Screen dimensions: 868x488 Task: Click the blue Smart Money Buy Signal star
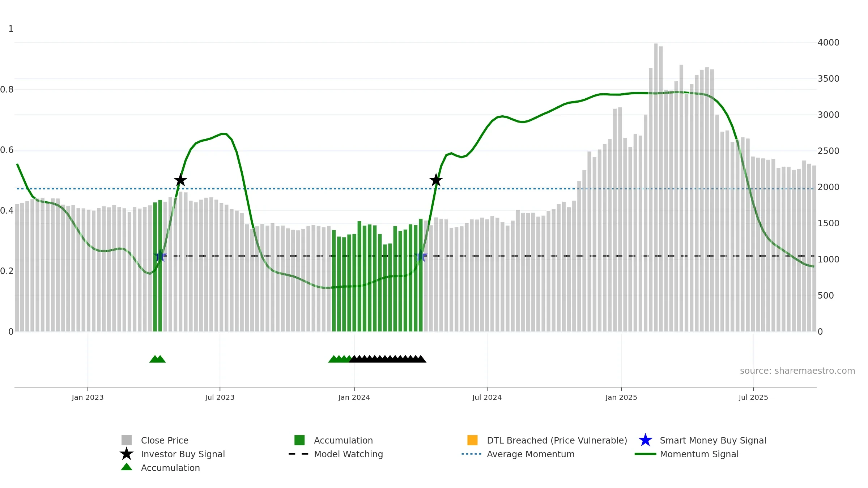645,440
